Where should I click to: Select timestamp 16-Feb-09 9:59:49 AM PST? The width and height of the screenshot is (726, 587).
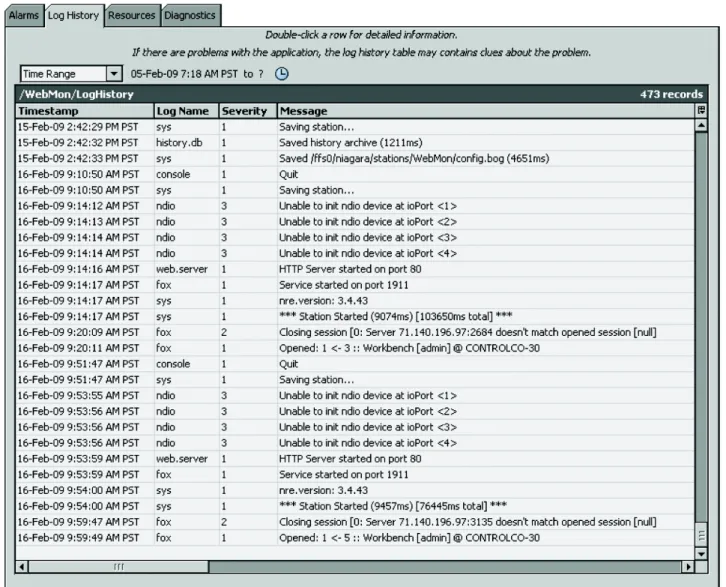click(x=78, y=538)
